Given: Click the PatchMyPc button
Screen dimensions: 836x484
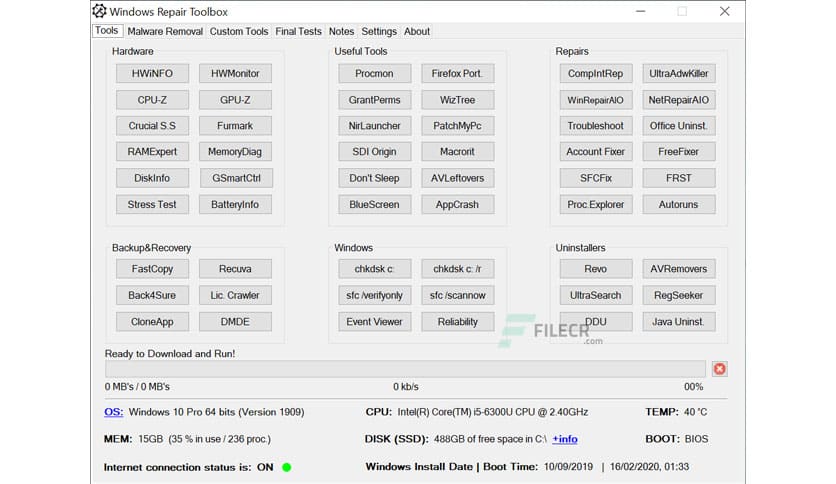Looking at the screenshot, I should point(457,126).
